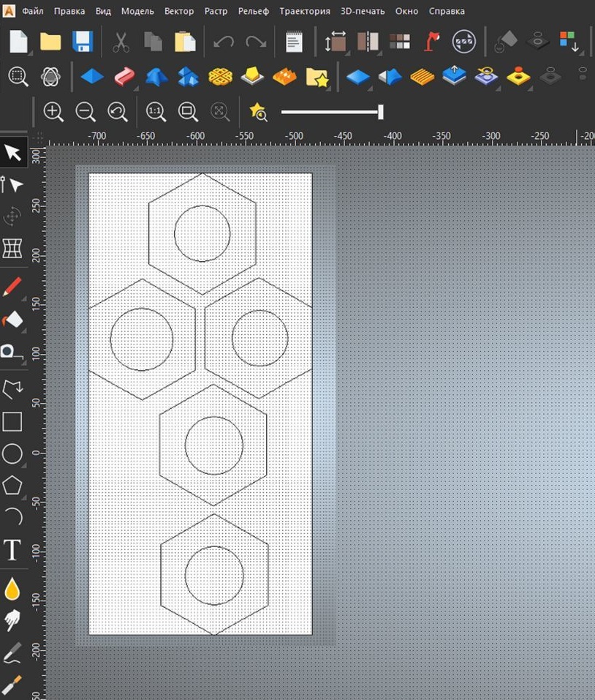Click the red desk lamp icon
The width and height of the screenshot is (595, 700).
[432, 42]
